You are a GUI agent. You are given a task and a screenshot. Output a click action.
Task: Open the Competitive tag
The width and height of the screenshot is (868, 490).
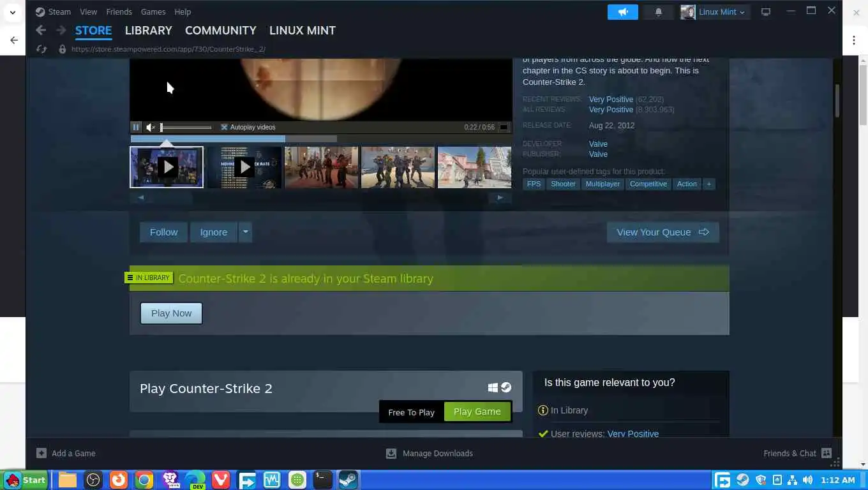point(648,184)
